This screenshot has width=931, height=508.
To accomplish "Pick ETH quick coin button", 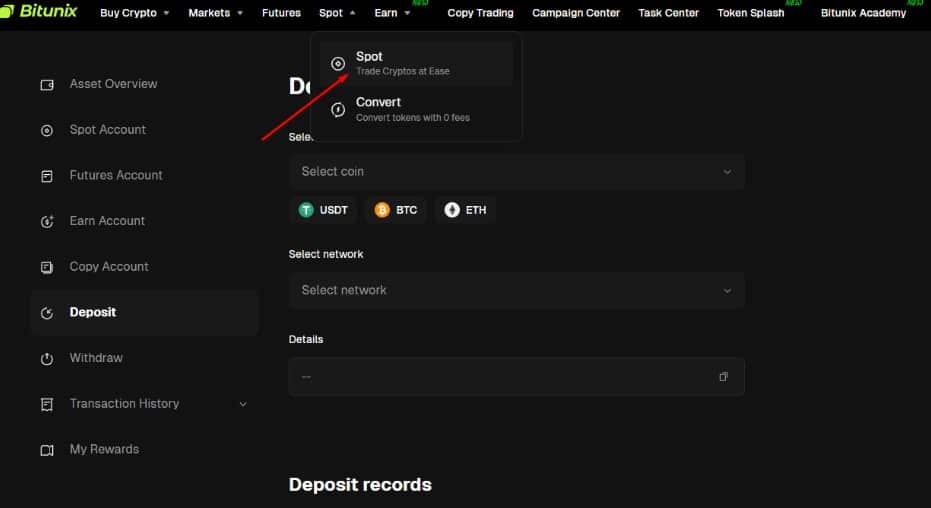I will tap(466, 210).
